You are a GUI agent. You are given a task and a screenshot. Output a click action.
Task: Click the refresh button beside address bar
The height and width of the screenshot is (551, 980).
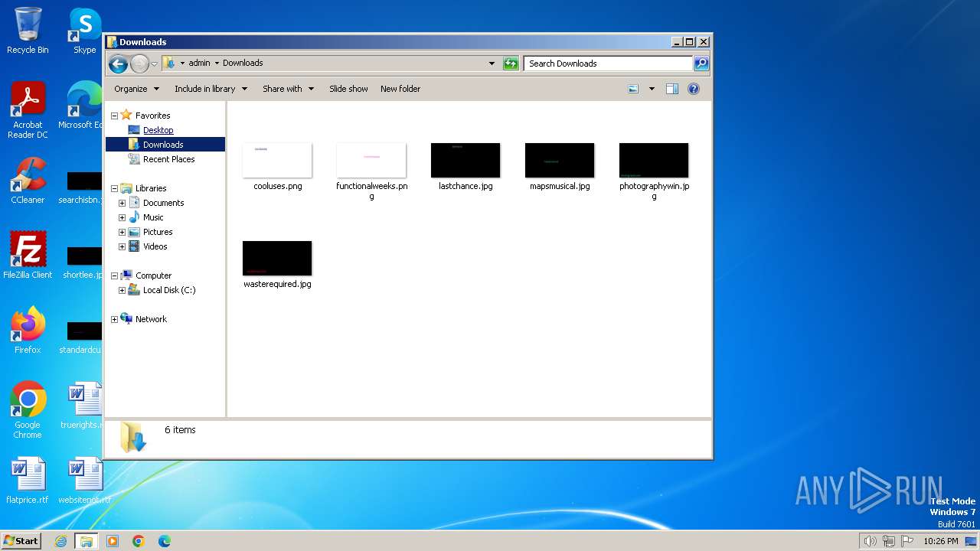coord(511,64)
